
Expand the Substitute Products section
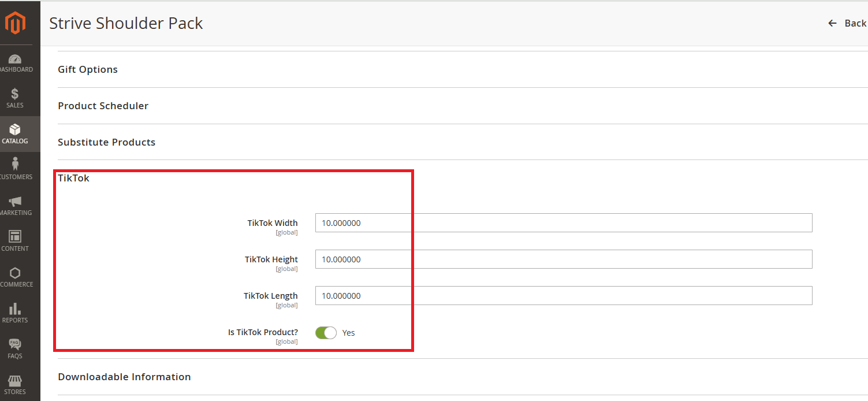[107, 142]
